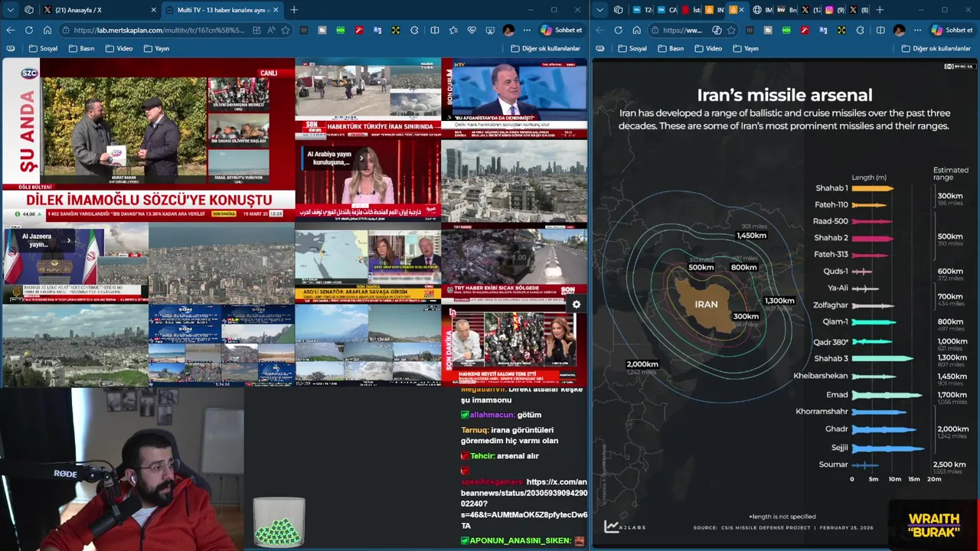980x551 pixels.
Task: Click read aloud icon in left address bar
Action: click(272, 30)
